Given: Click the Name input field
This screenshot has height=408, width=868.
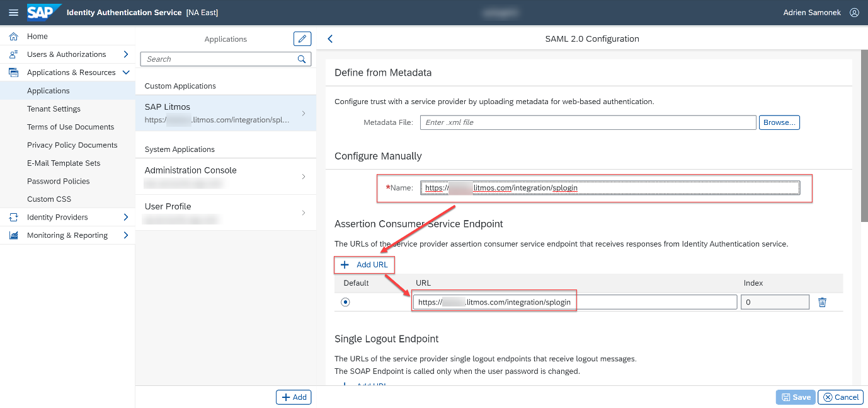Looking at the screenshot, I should click(x=610, y=188).
